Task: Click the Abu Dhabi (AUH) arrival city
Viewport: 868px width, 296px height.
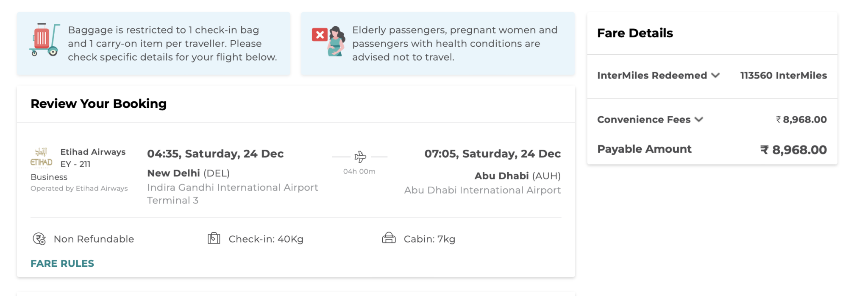Action: 517,176
